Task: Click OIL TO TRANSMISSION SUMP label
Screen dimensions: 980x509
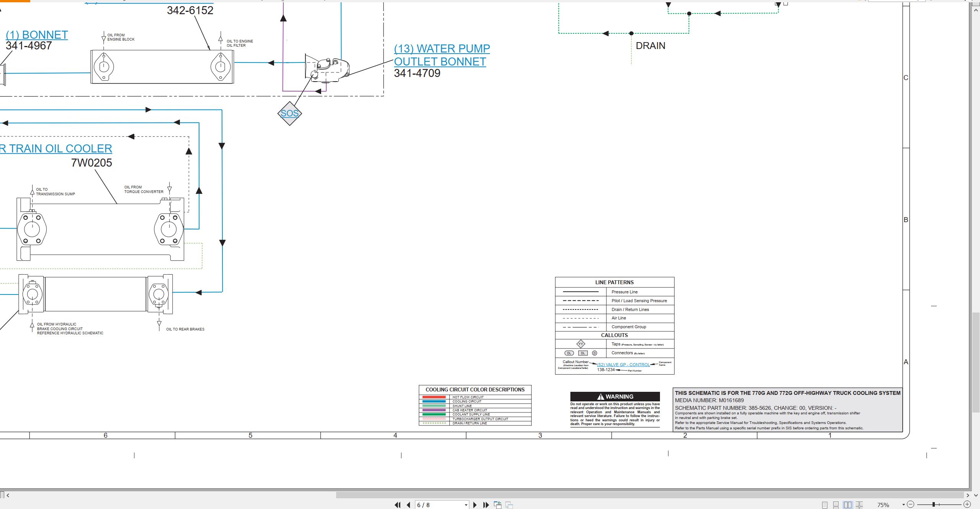Action: coord(56,191)
